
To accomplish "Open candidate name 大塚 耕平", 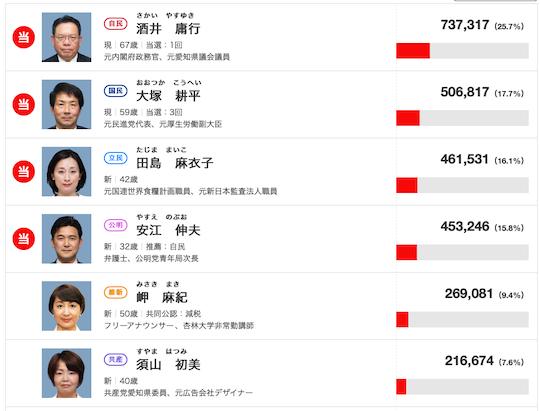I will [168, 95].
